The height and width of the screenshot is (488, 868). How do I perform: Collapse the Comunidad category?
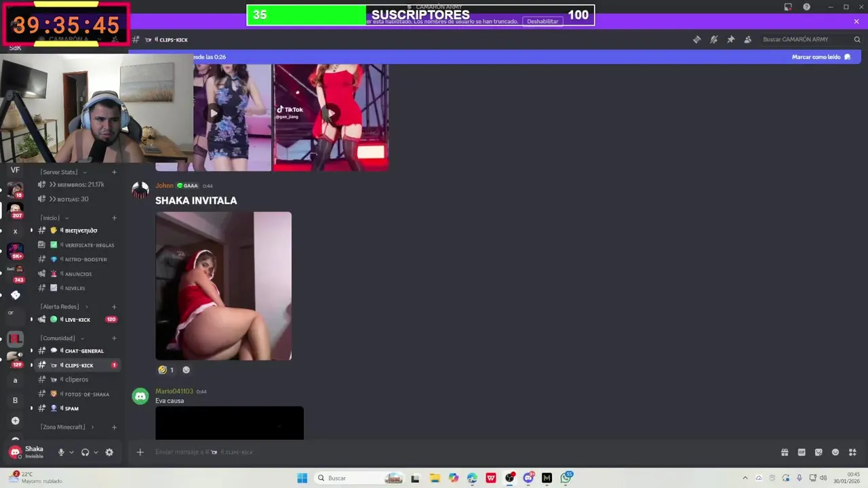(62, 338)
